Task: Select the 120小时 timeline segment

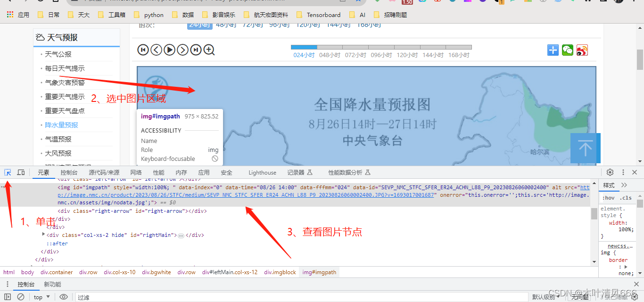Action: pos(407,48)
